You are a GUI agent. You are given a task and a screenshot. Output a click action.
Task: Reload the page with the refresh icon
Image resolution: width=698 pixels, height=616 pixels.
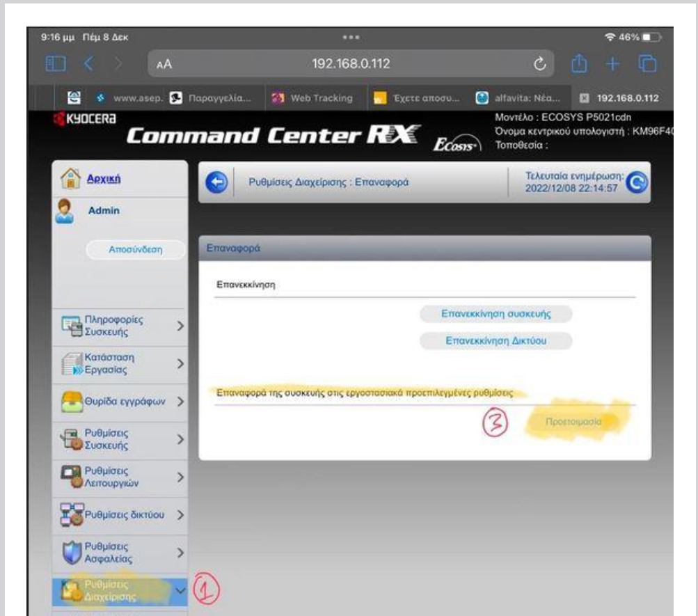(x=539, y=63)
